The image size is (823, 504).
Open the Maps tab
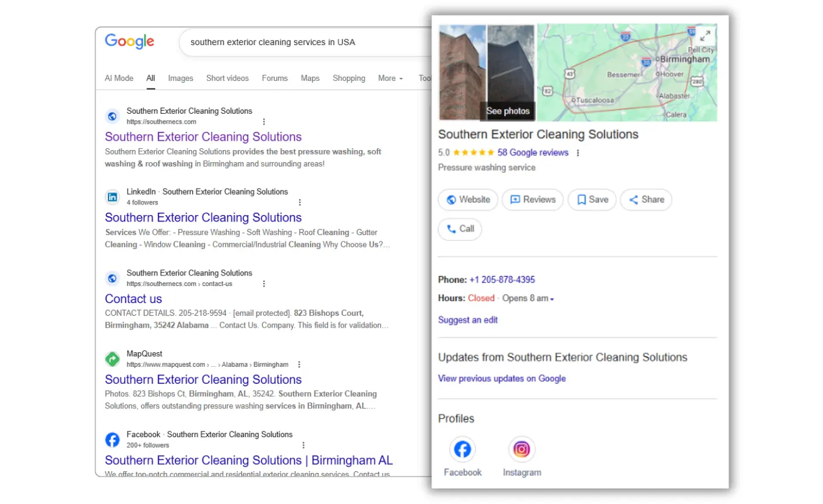pos(310,78)
